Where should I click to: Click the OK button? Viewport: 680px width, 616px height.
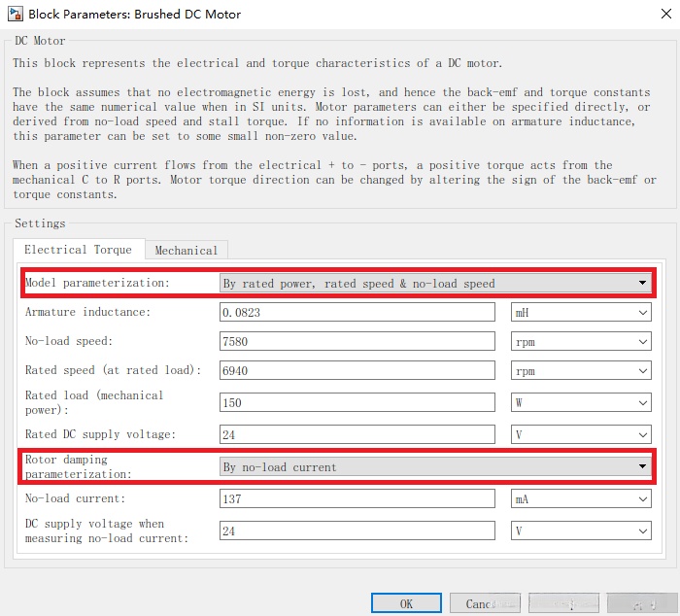pyautogui.click(x=406, y=603)
